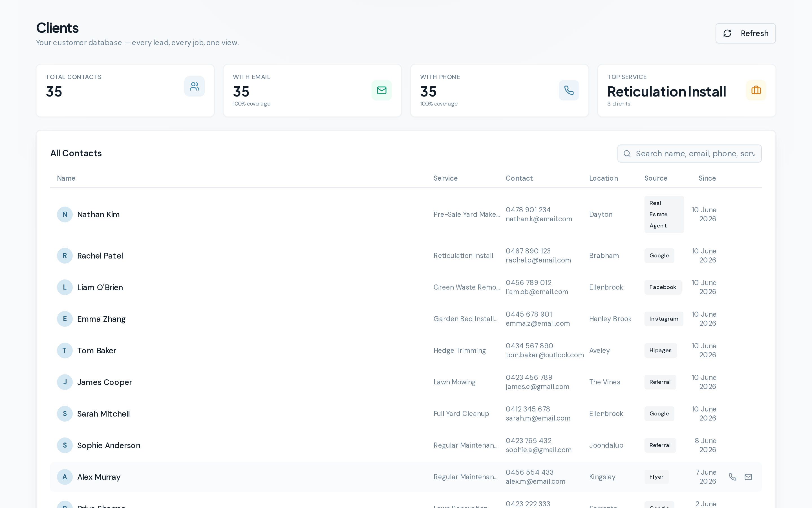Click the With Phone handset icon
812x508 pixels.
coord(569,90)
